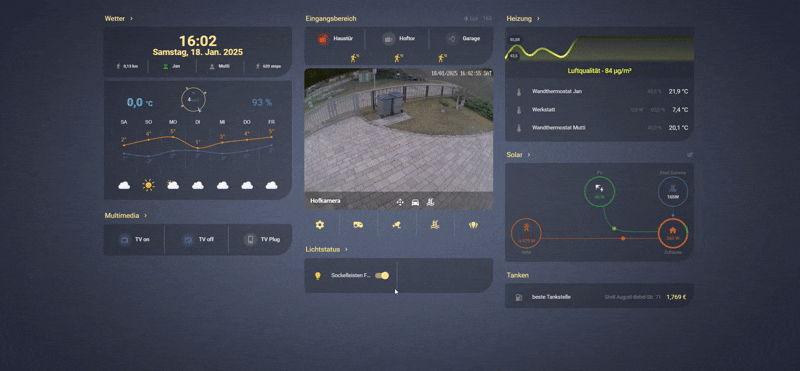Click the car icon on Hofkamera overlay

[415, 202]
